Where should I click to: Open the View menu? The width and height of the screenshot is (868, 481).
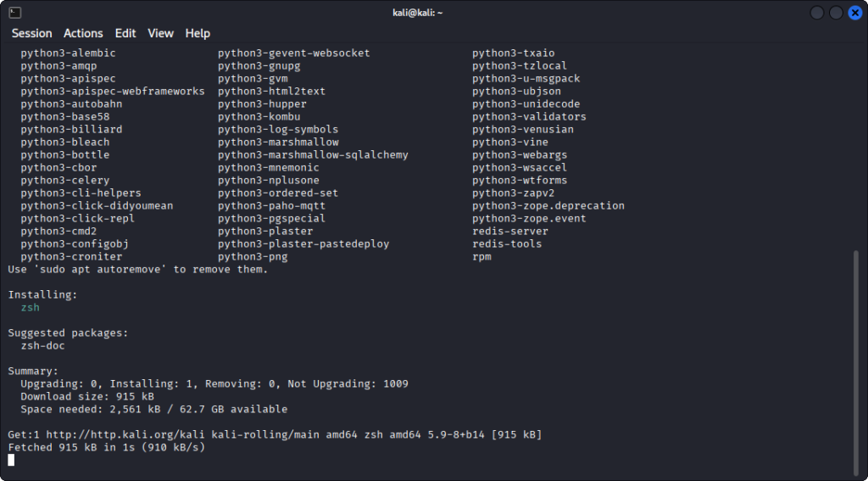point(160,33)
